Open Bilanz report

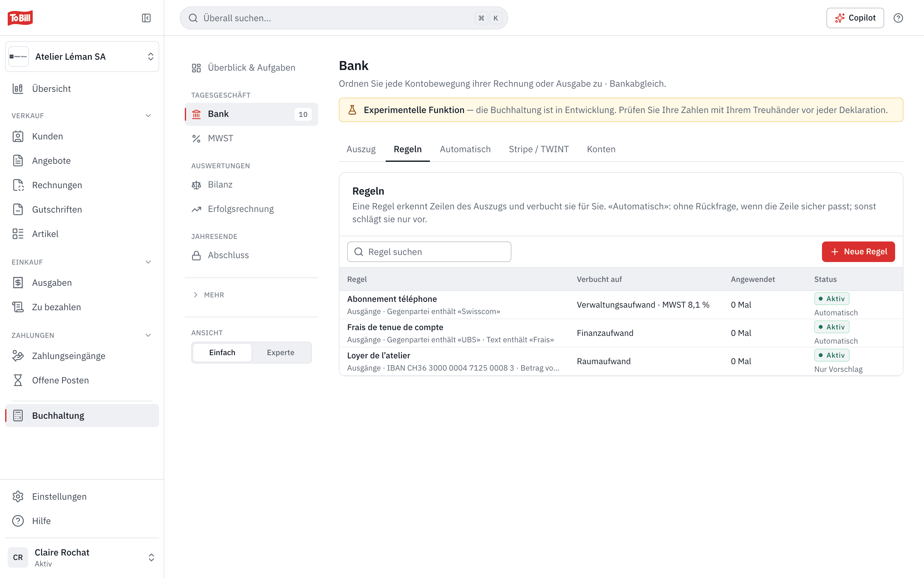(x=251, y=185)
